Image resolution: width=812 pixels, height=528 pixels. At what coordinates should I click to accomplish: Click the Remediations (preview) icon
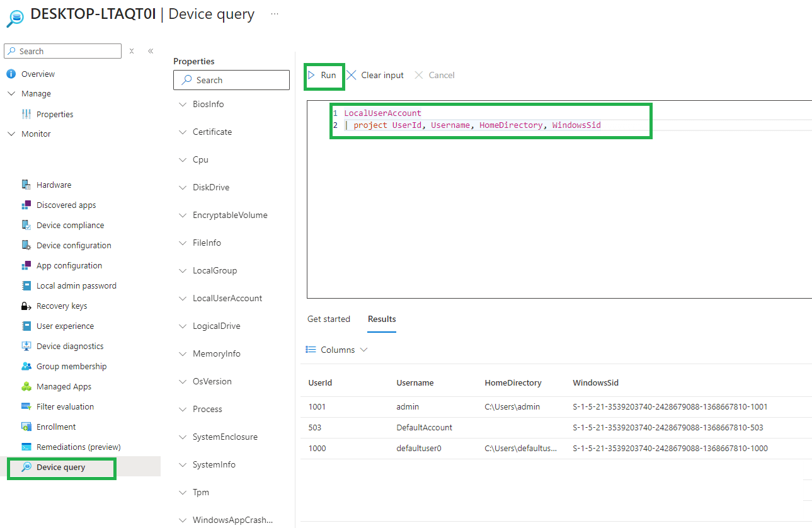click(x=26, y=447)
